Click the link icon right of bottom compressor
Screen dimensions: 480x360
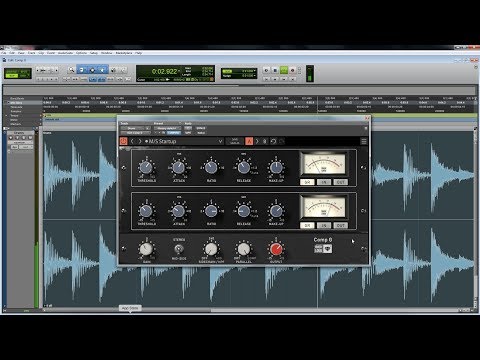tap(363, 211)
